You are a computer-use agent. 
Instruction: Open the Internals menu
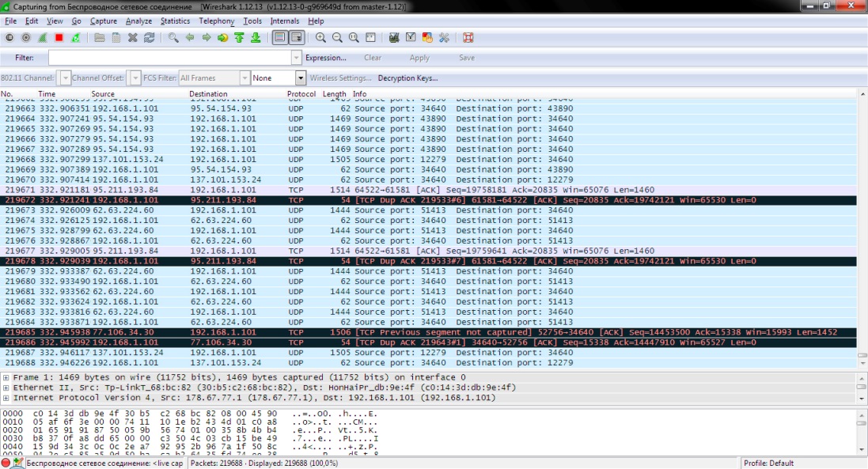[285, 21]
